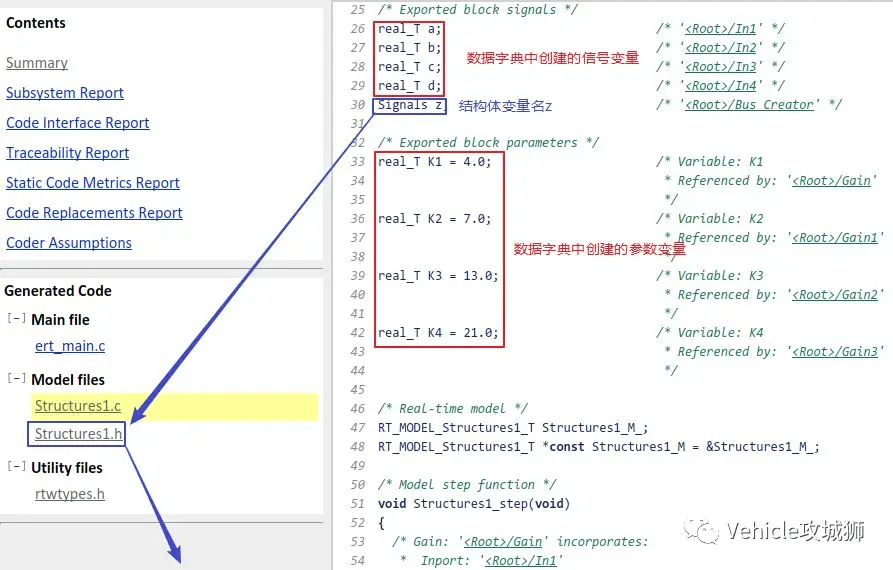Click the 'real_T c;' declaration text
Viewport: 893px width, 570px height.
[409, 67]
